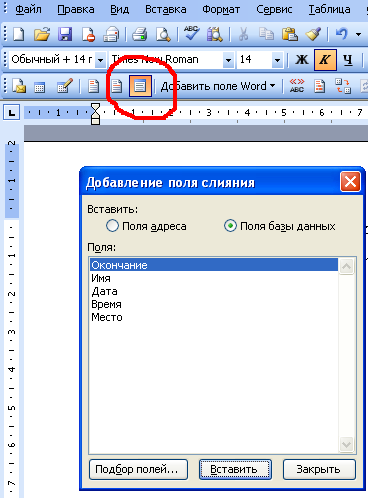
Task: Open the font size 14 dropdown
Action: click(x=277, y=60)
